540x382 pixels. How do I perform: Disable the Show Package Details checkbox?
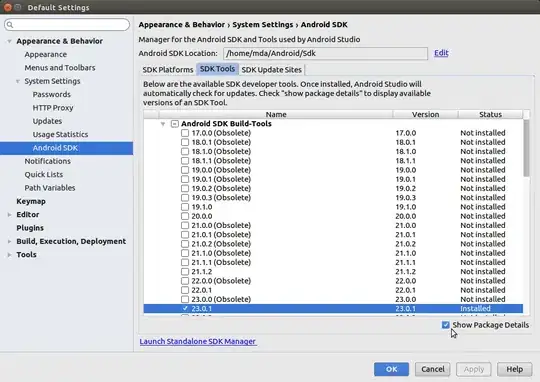click(446, 325)
